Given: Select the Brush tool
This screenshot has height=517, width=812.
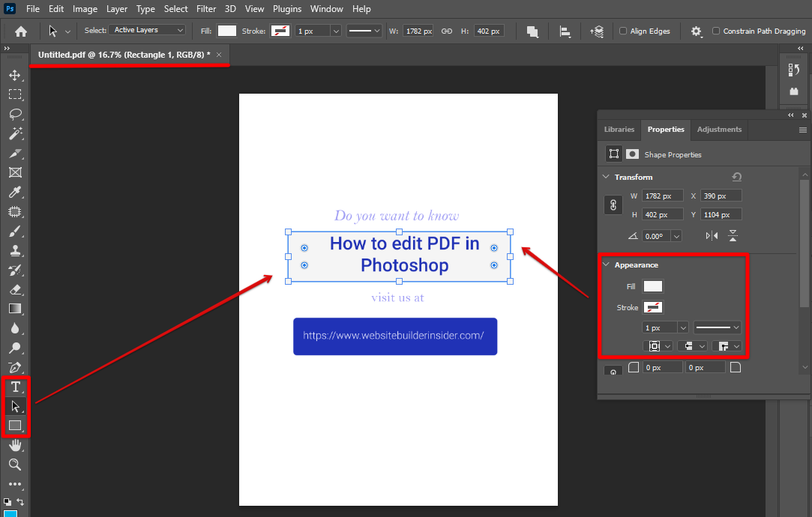Looking at the screenshot, I should (14, 231).
